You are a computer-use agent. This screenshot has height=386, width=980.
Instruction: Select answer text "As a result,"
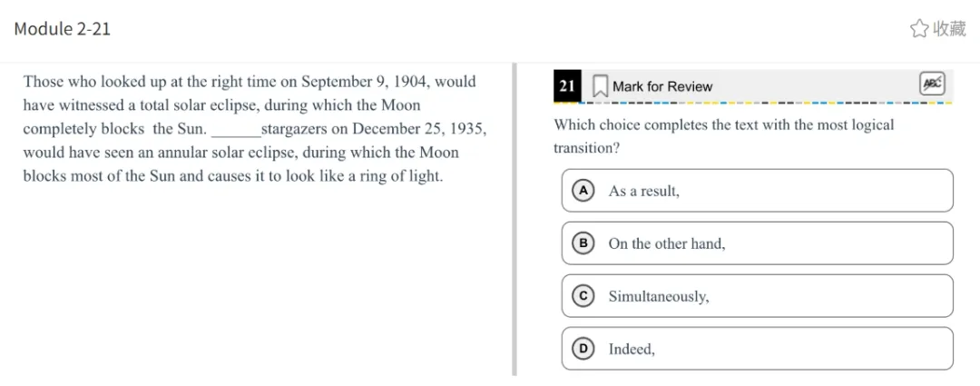(643, 192)
